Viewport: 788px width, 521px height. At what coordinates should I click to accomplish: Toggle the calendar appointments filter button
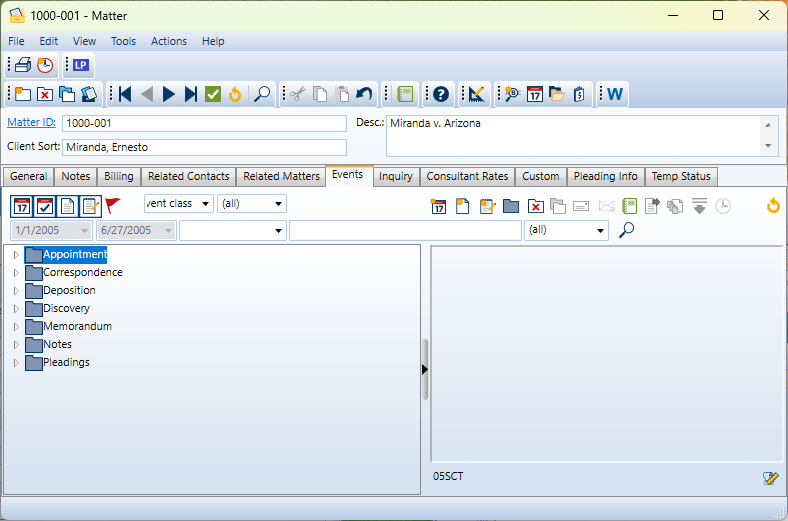tap(21, 206)
